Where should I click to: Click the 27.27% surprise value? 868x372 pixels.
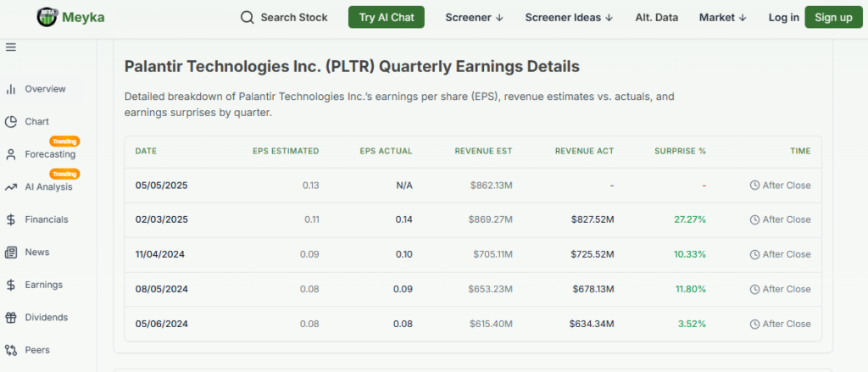[690, 219]
